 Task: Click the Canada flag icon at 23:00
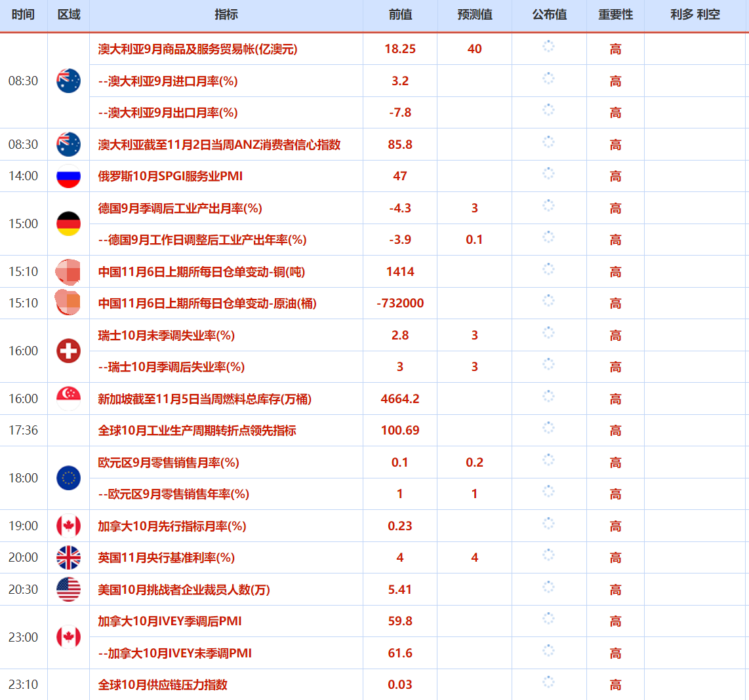(68, 637)
